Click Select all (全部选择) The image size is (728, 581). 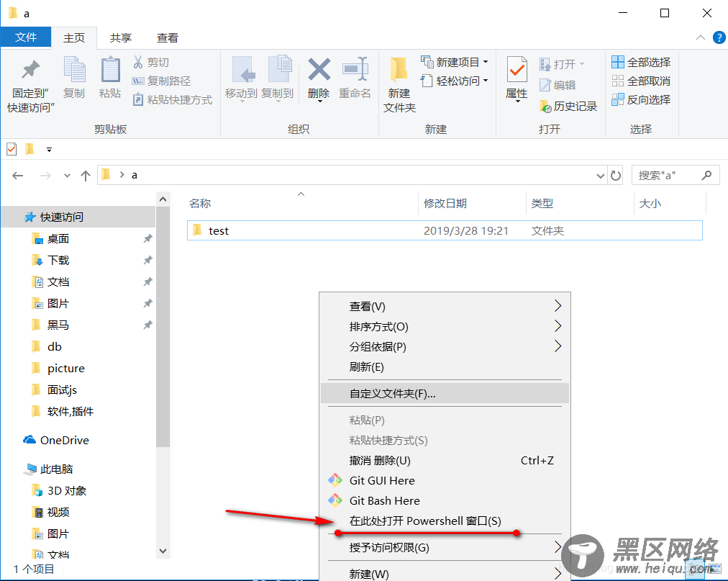pos(641,62)
